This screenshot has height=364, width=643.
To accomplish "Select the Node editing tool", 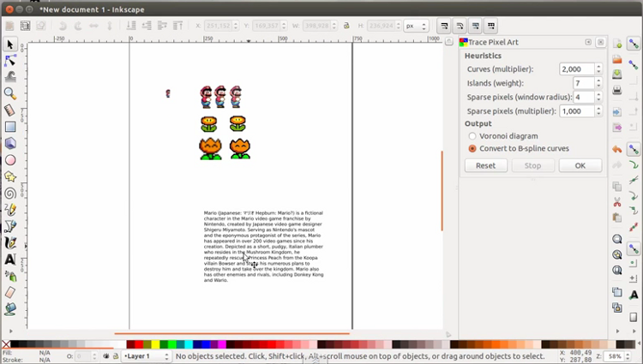I will [10, 61].
